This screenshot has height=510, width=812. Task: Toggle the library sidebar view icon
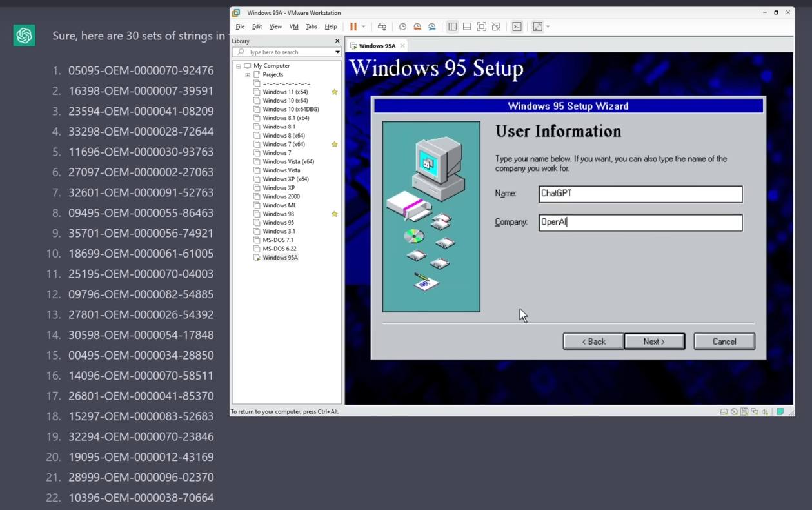(x=452, y=26)
